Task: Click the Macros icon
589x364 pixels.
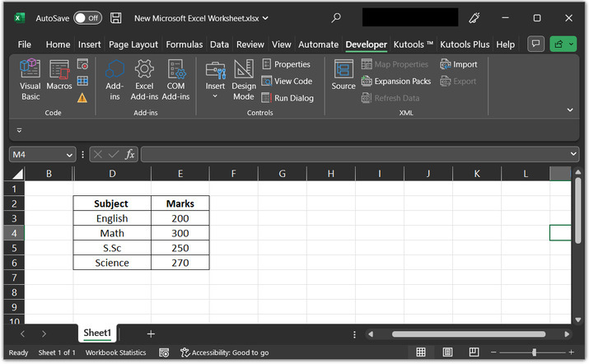Action: [59, 79]
